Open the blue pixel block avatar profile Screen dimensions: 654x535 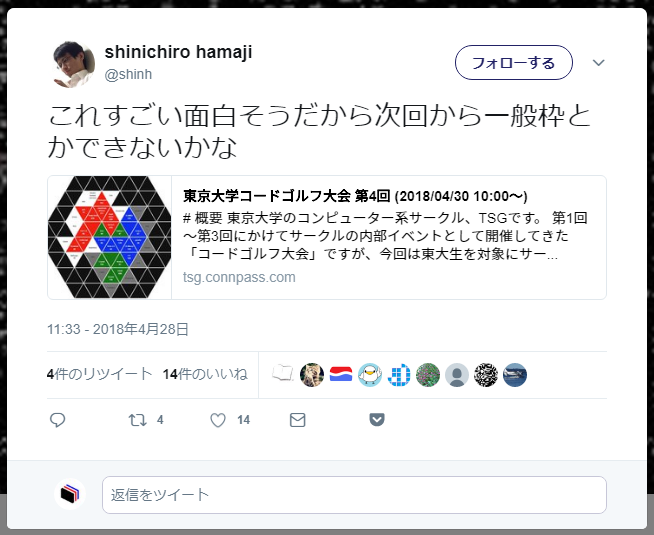point(399,374)
